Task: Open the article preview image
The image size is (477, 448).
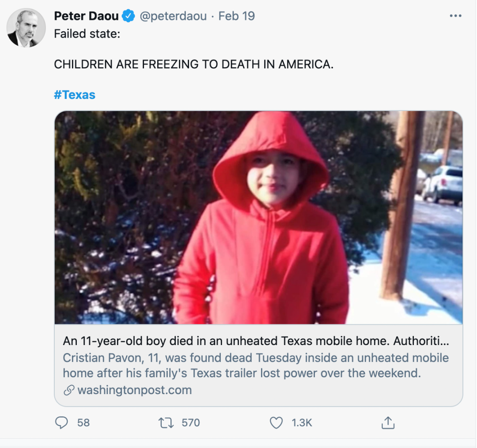Action: click(x=258, y=217)
